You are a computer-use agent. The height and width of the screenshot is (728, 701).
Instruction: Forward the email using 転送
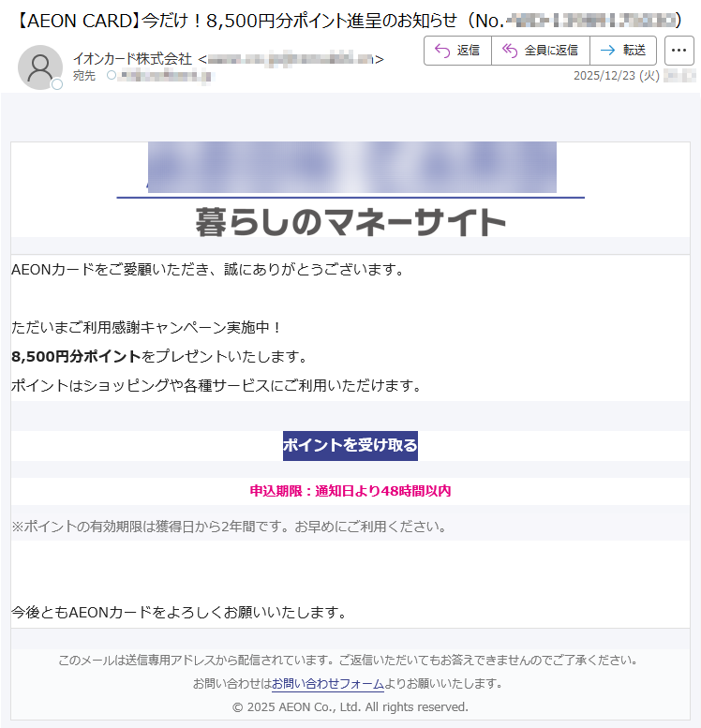click(624, 51)
